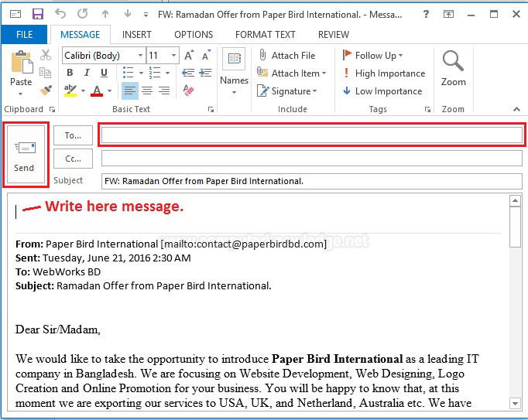Toggle bulleted list
528x420 pixels.
128,73
